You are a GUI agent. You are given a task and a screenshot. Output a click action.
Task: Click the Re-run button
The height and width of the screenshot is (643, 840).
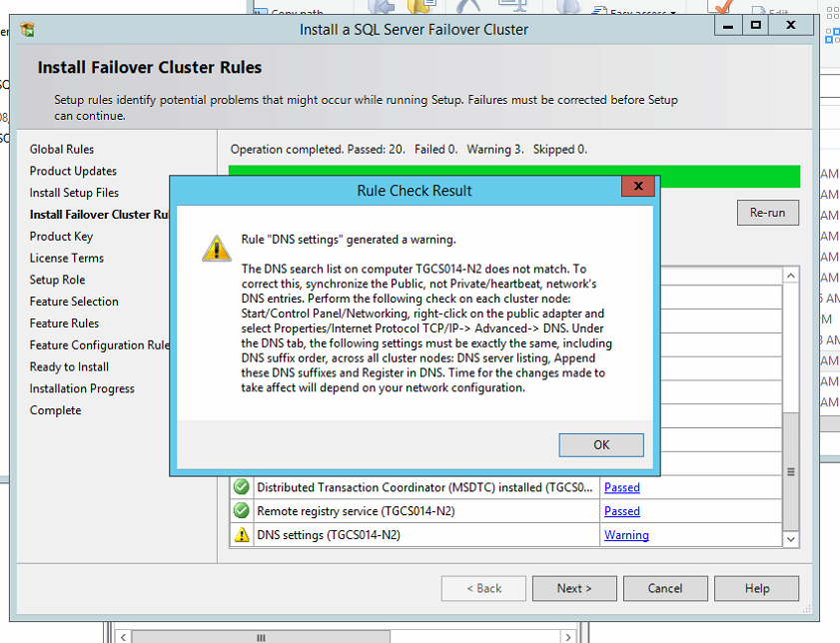[768, 213]
